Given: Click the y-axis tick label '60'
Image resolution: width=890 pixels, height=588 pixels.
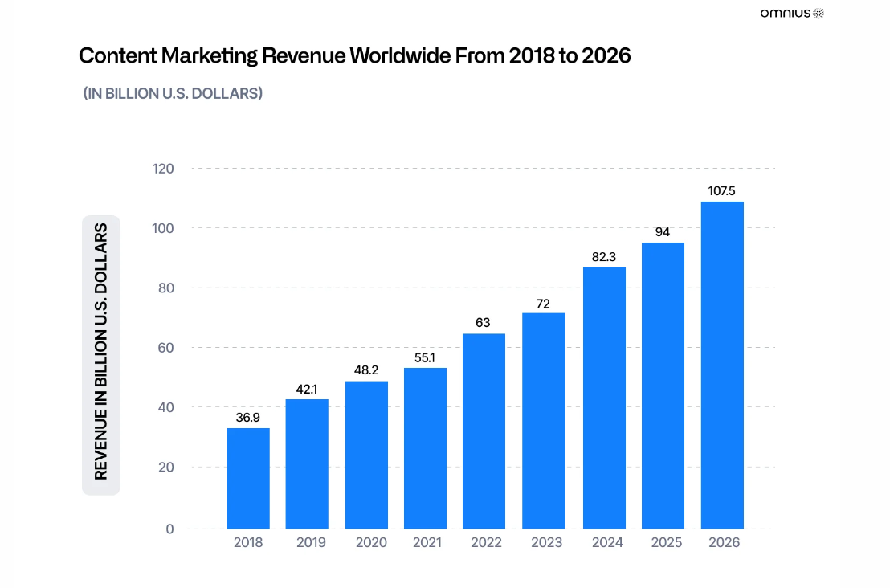Looking at the screenshot, I should tap(165, 348).
